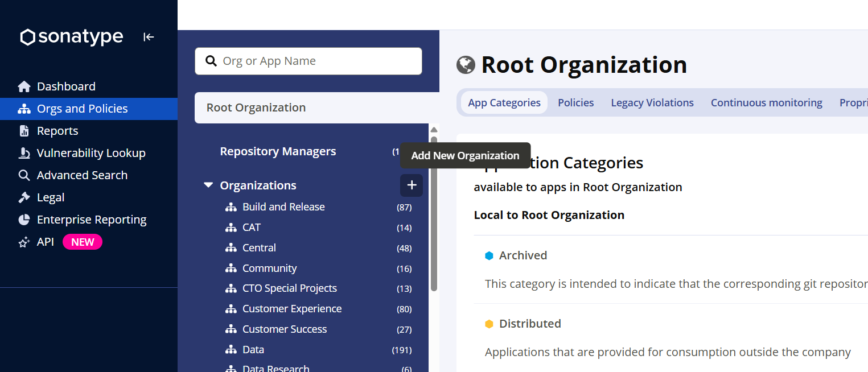The height and width of the screenshot is (372, 868).
Task: Open Dashboard from the sidebar
Action: (89, 86)
